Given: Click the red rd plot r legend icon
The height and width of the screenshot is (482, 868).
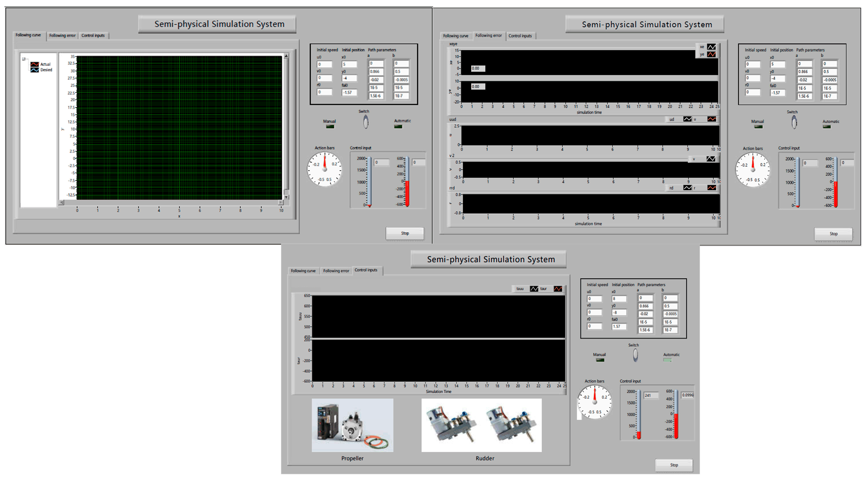Looking at the screenshot, I should click(712, 188).
